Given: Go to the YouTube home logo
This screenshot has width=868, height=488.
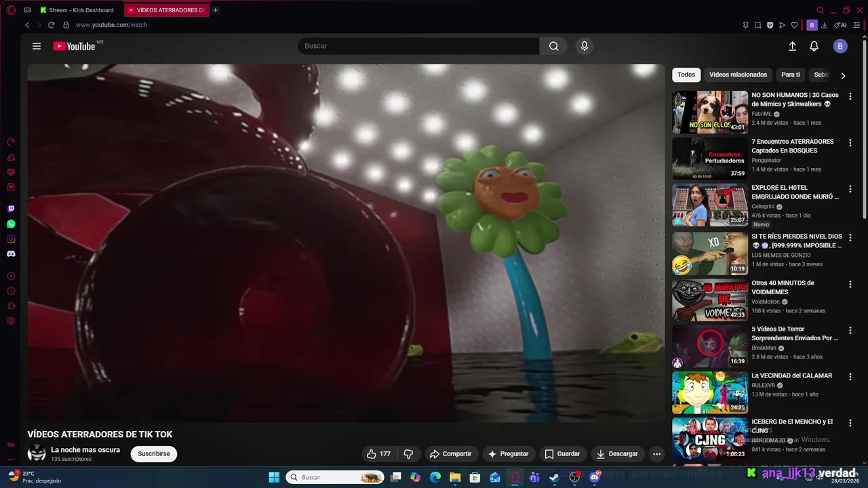Looking at the screenshot, I should tap(75, 46).
